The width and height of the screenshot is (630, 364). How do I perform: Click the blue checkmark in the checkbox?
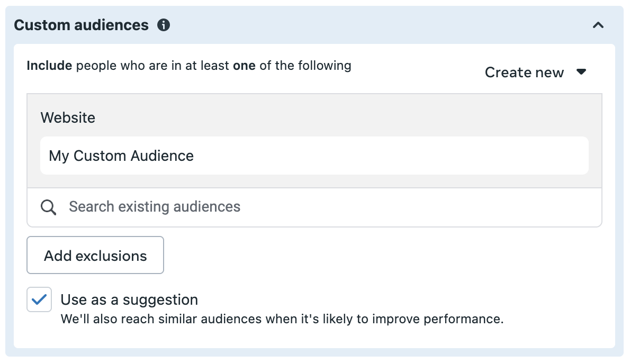[39, 299]
